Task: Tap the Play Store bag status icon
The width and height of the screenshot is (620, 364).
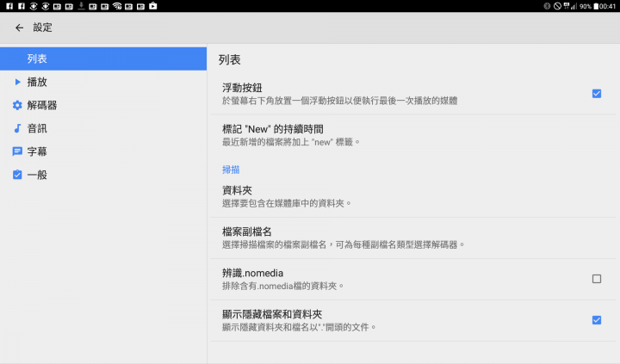Action: coord(153,6)
